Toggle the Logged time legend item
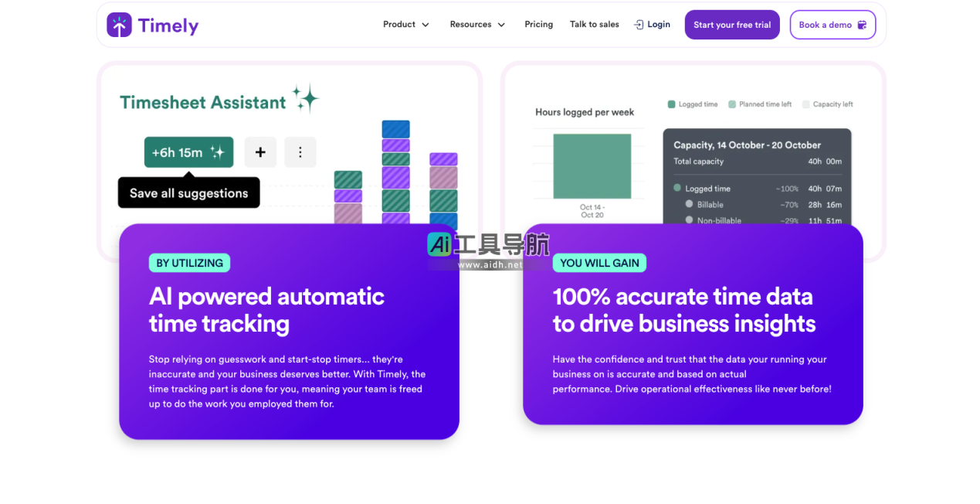Screen dimensions: 980x504 (x=693, y=104)
